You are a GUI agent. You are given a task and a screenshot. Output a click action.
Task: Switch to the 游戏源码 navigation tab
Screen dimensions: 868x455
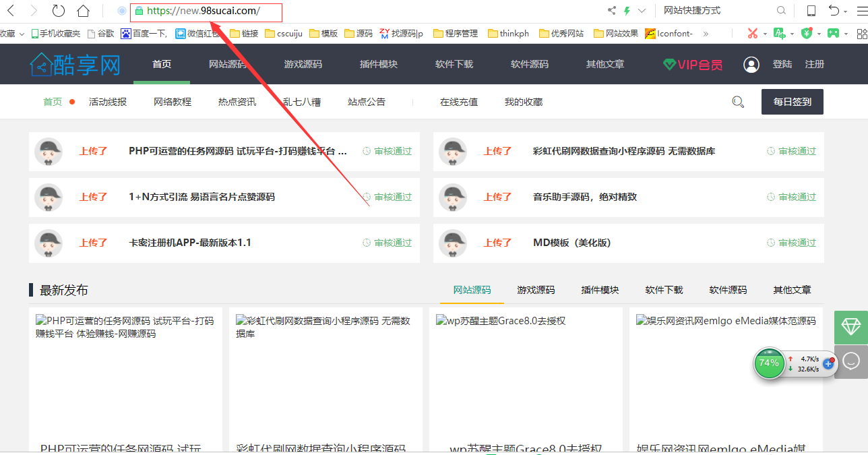303,64
